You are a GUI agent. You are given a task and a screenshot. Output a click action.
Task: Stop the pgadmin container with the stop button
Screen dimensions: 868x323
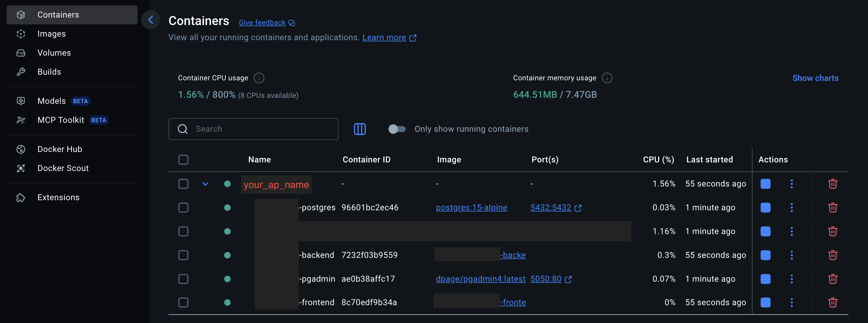click(x=765, y=279)
